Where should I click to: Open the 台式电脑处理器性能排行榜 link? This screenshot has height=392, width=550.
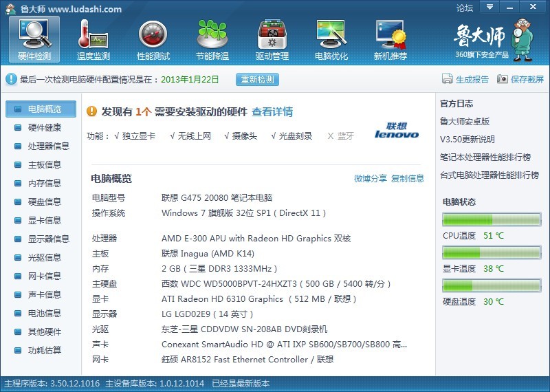coord(489,175)
